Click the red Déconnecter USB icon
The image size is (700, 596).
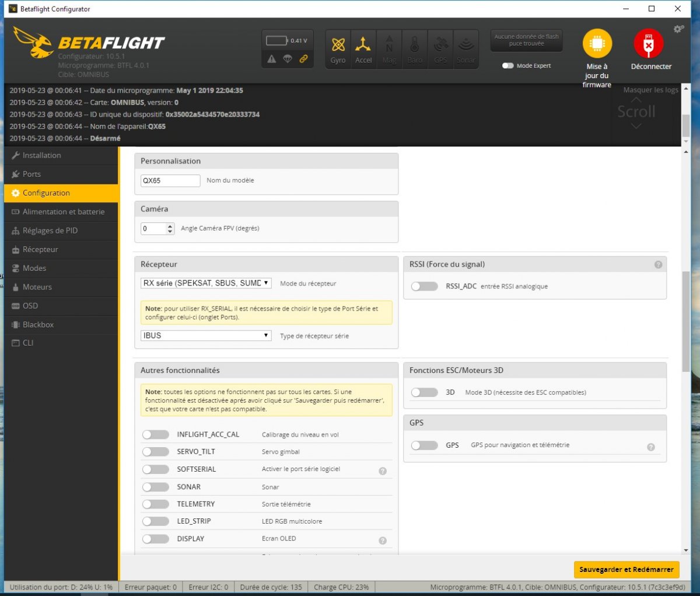click(x=649, y=44)
